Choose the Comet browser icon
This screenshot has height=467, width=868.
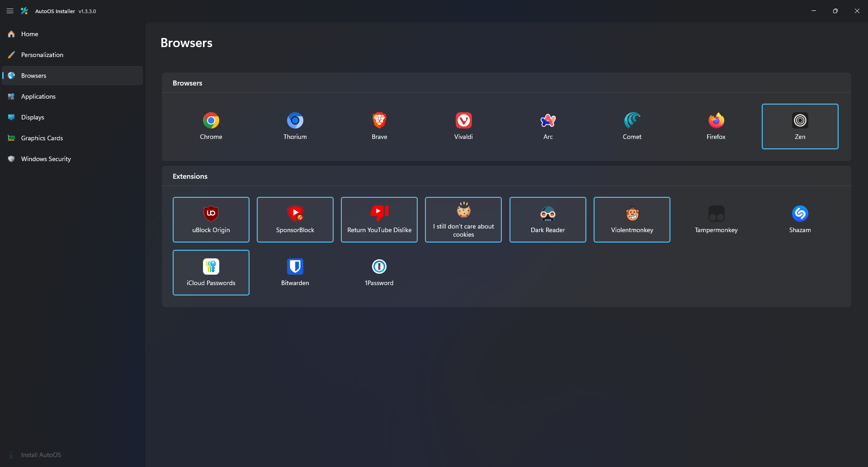pyautogui.click(x=632, y=120)
